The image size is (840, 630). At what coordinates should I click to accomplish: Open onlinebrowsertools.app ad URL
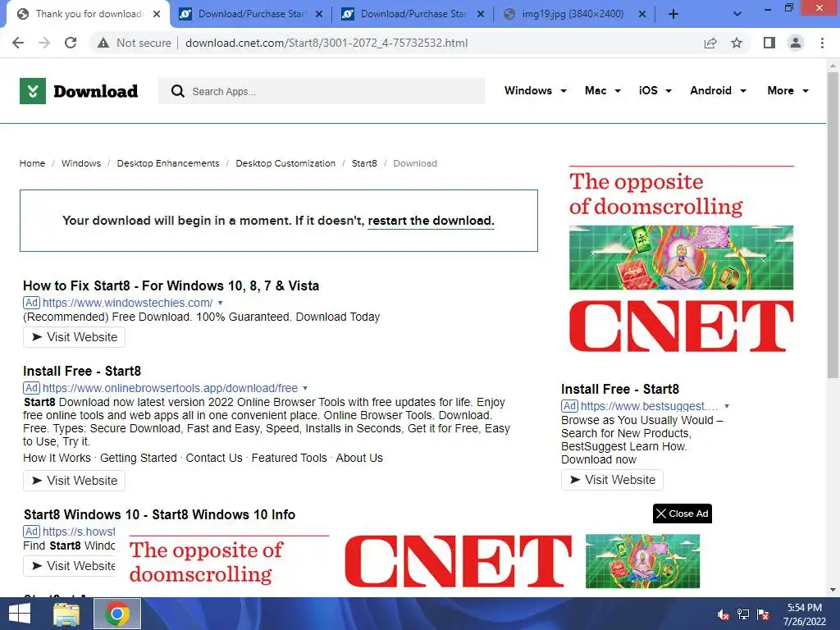coord(170,388)
